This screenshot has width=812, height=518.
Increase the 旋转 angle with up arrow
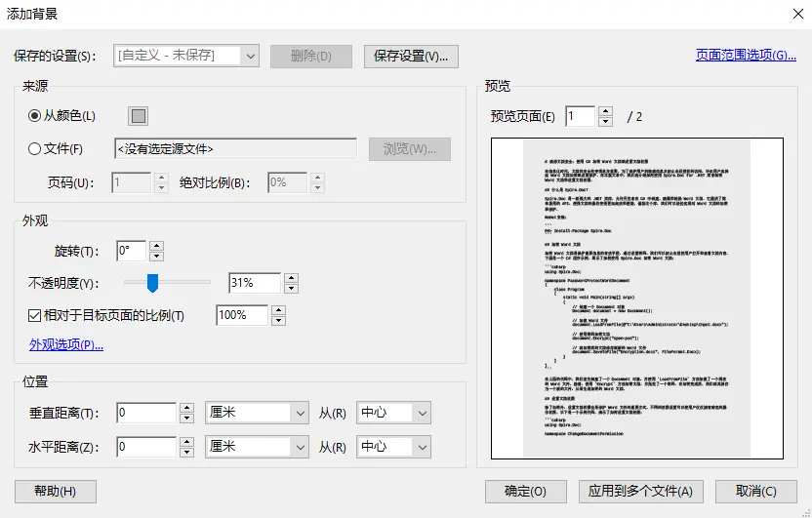click(156, 246)
